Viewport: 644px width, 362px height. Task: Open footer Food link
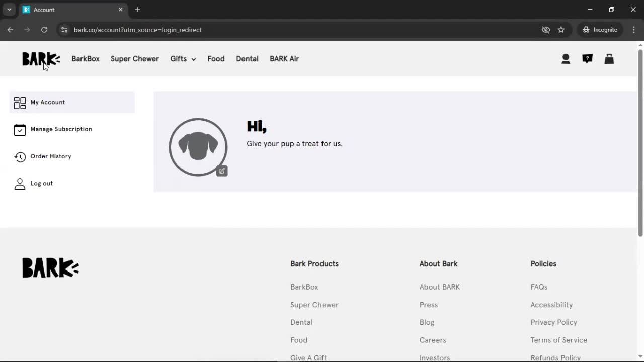pos(299,340)
